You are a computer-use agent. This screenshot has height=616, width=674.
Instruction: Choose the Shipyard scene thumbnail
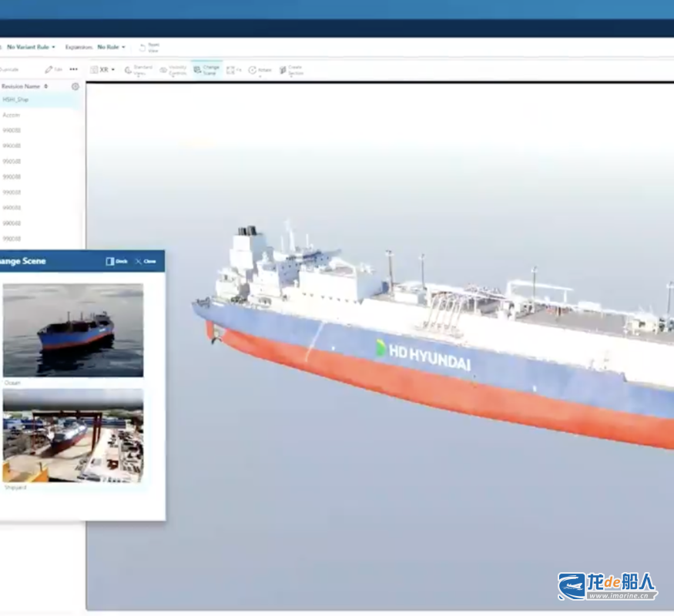pos(72,435)
